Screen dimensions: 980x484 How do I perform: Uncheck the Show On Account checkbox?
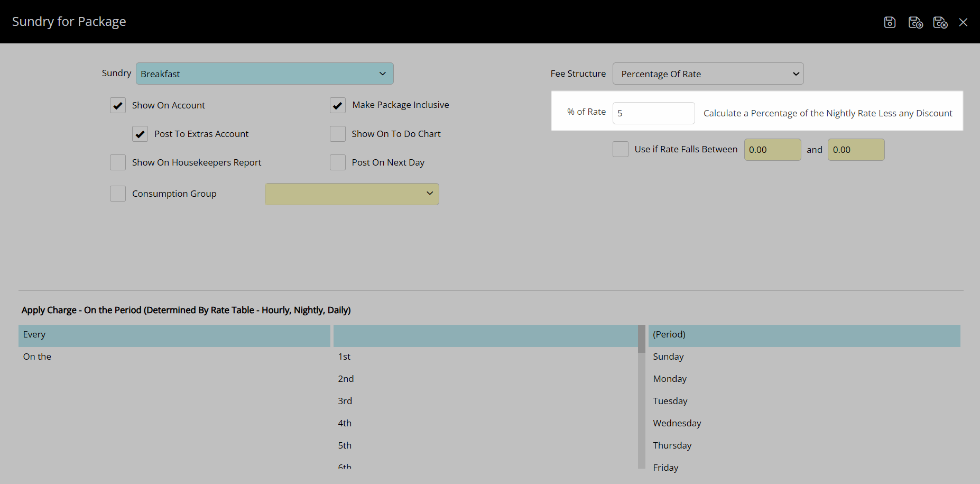(118, 105)
